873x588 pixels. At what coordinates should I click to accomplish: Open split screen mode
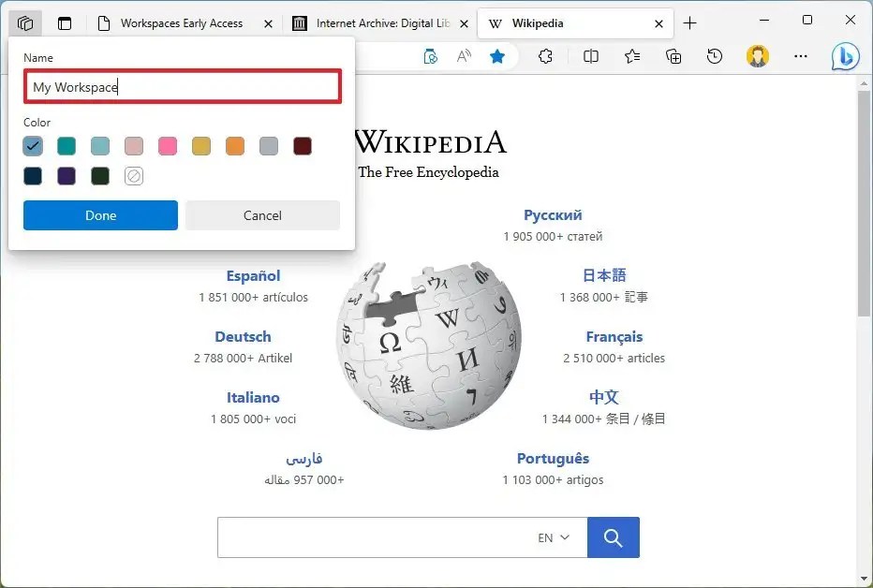pyautogui.click(x=590, y=56)
